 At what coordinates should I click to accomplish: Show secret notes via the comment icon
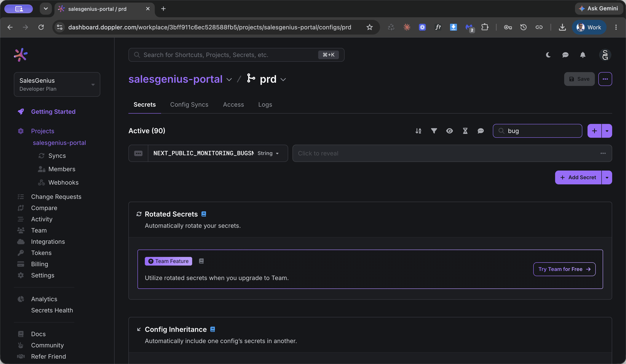tap(481, 131)
